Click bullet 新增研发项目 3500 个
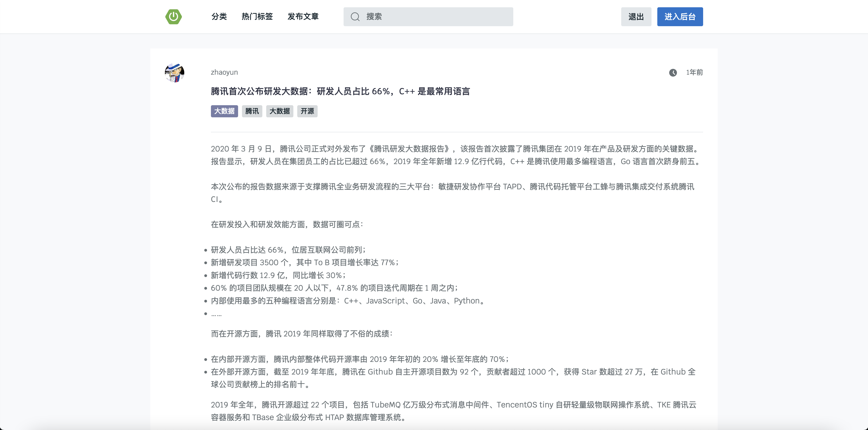 pyautogui.click(x=305, y=263)
